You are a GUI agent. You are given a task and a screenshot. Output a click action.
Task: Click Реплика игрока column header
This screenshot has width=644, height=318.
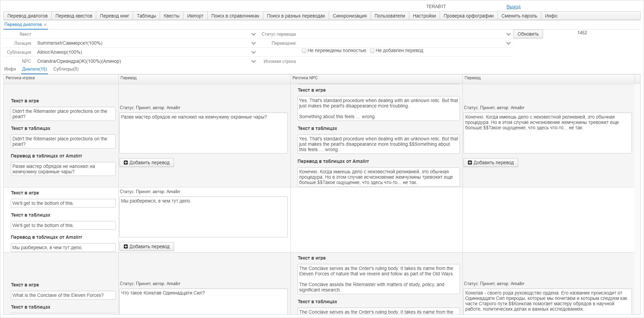pyautogui.click(x=61, y=78)
